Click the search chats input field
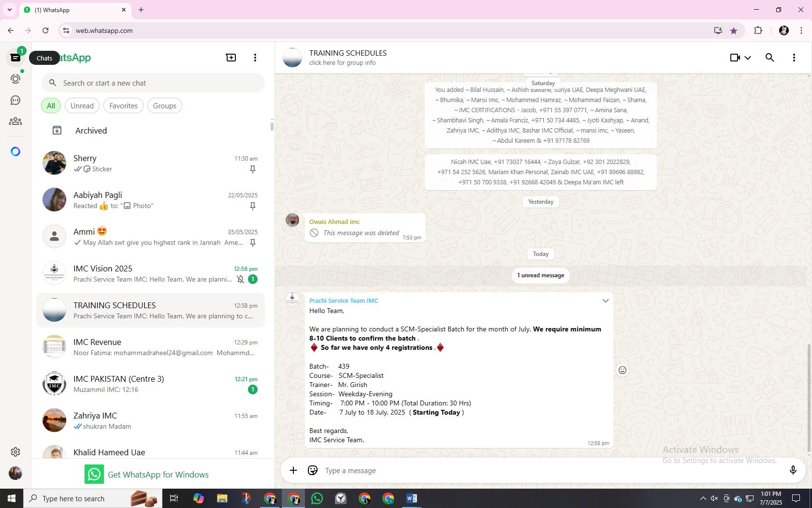The height and width of the screenshot is (508, 812). point(153,83)
